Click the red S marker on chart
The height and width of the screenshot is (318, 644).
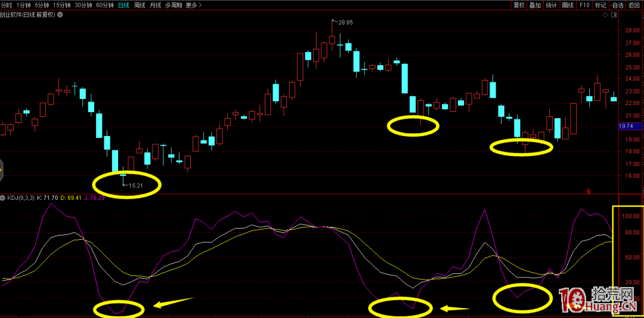pyautogui.click(x=588, y=192)
